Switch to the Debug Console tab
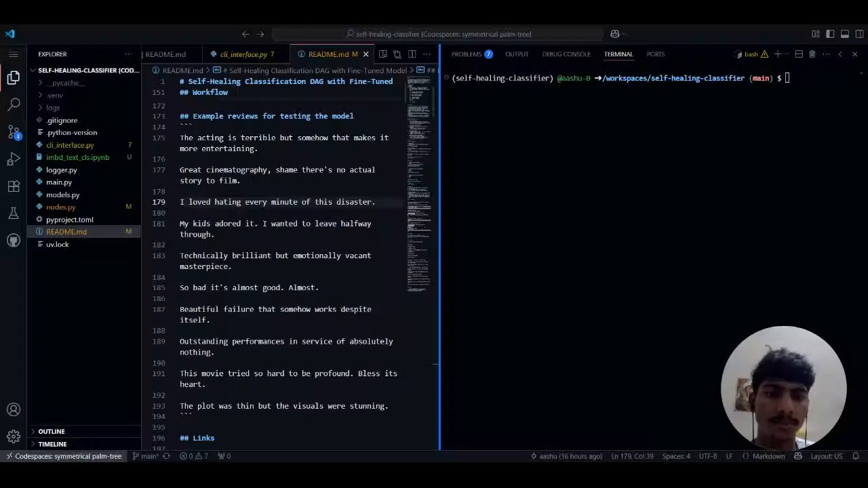Screen dimensions: 868x488 click(566, 54)
